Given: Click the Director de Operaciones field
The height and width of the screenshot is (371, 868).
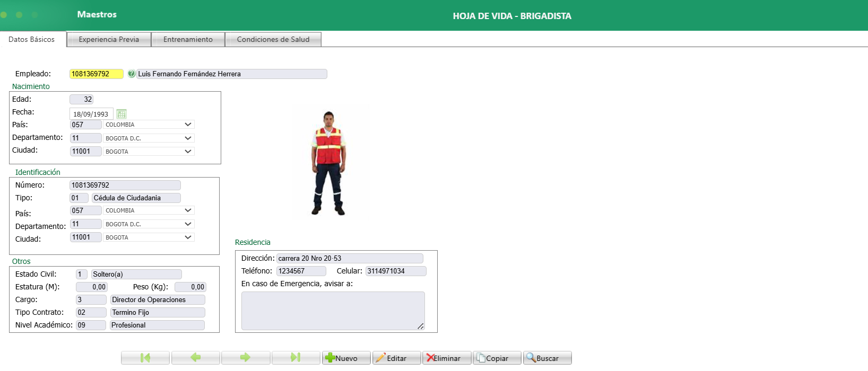Looking at the screenshot, I should [158, 299].
